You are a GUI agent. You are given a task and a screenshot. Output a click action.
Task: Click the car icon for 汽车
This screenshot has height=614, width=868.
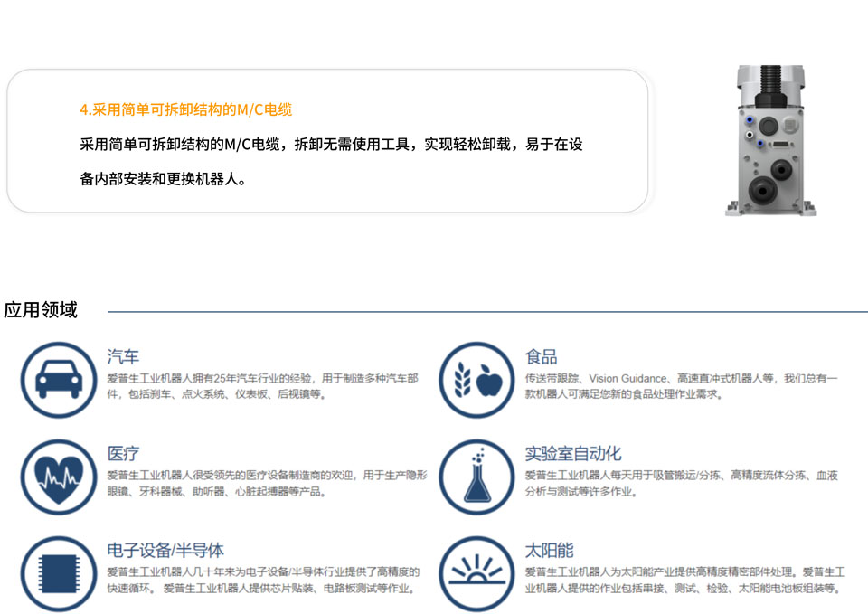[58, 380]
